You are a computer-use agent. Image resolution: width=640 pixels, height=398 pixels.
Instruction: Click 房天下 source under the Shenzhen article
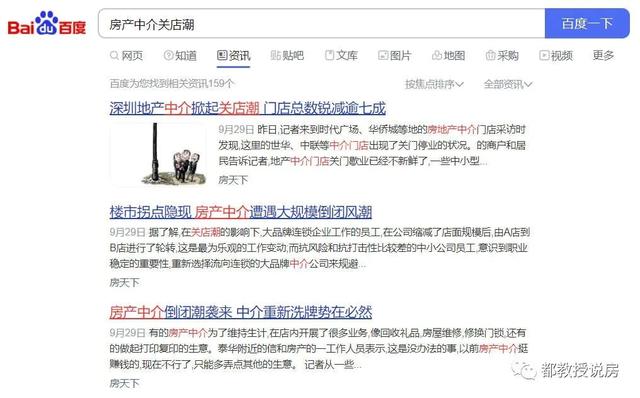[233, 180]
